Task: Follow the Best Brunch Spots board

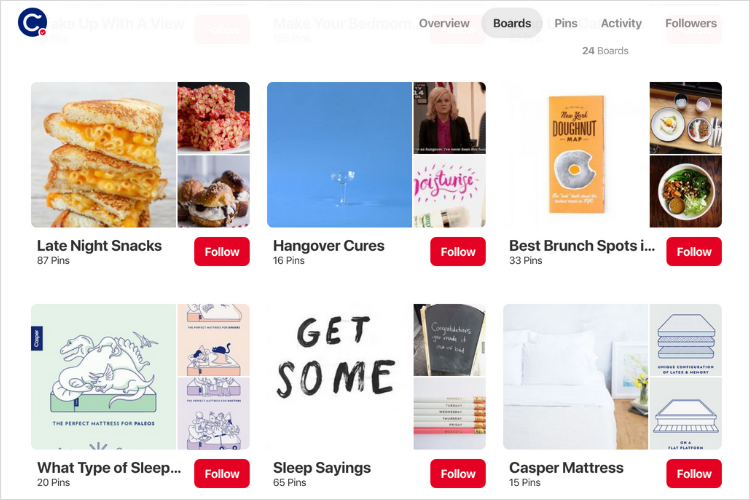Action: point(694,252)
